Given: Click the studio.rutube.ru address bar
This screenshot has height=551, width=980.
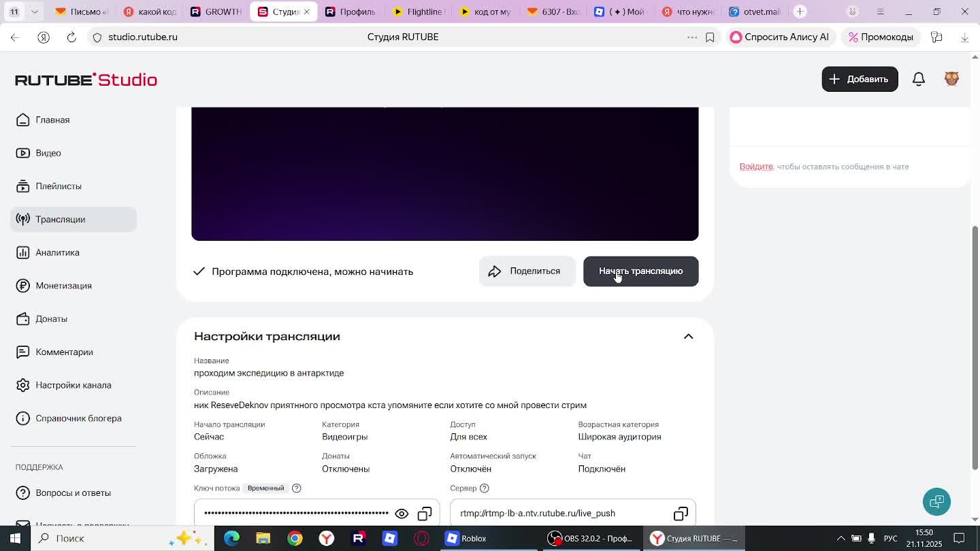Looking at the screenshot, I should coord(143,37).
